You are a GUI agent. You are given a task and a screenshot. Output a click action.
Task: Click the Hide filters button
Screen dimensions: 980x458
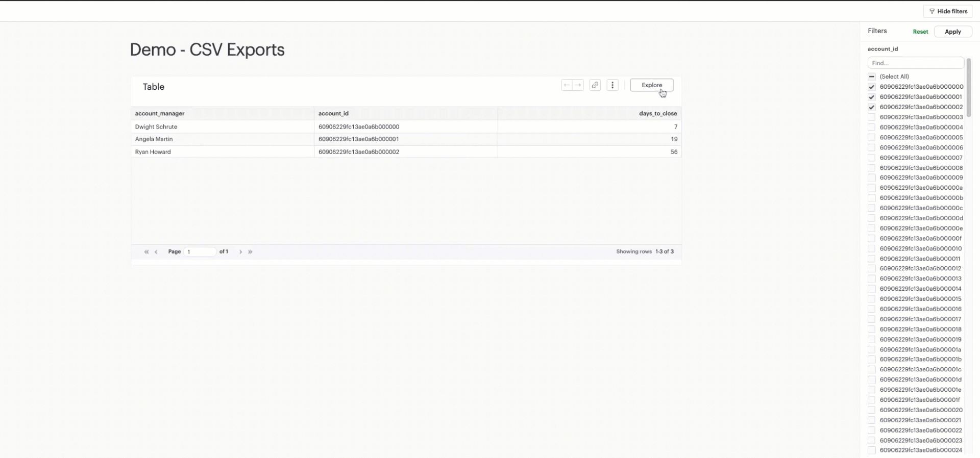[x=948, y=11]
